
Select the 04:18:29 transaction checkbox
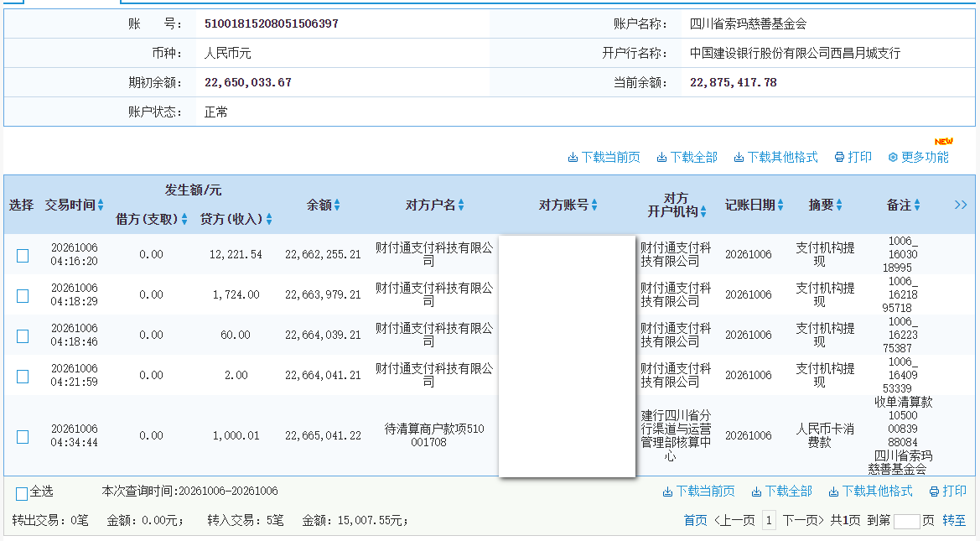23,295
